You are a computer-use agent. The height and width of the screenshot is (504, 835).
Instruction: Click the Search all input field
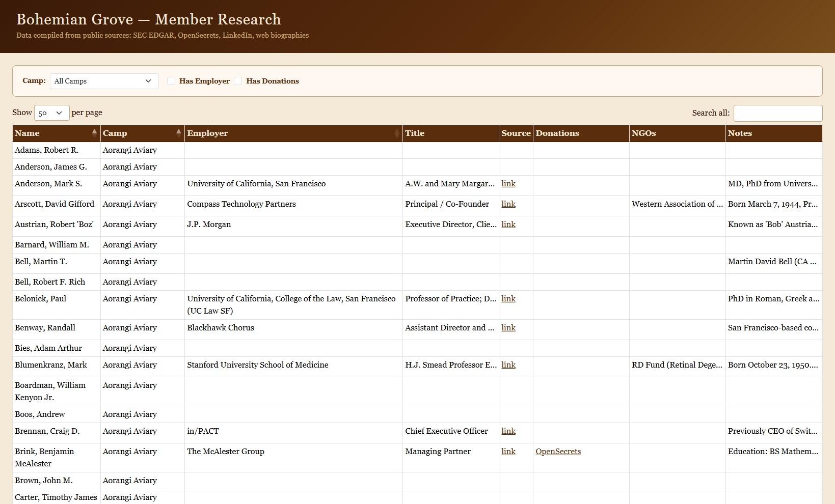point(777,113)
